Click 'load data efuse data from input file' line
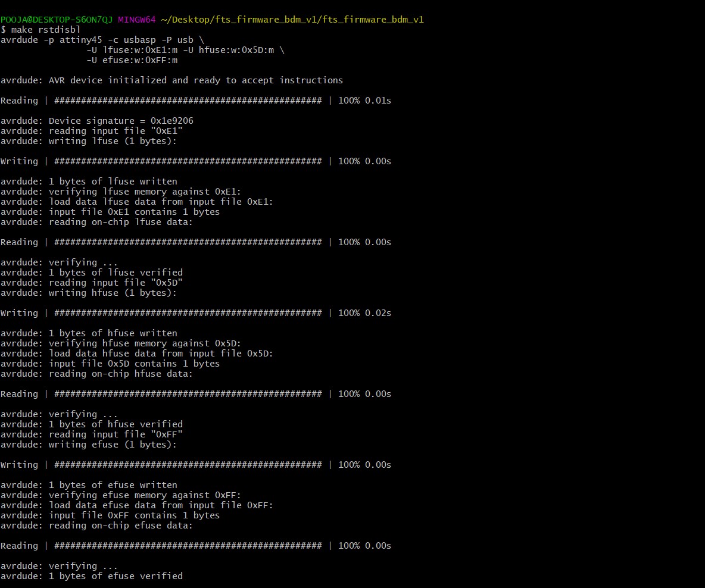Screen dimensions: 705x588 pyautogui.click(x=137, y=505)
